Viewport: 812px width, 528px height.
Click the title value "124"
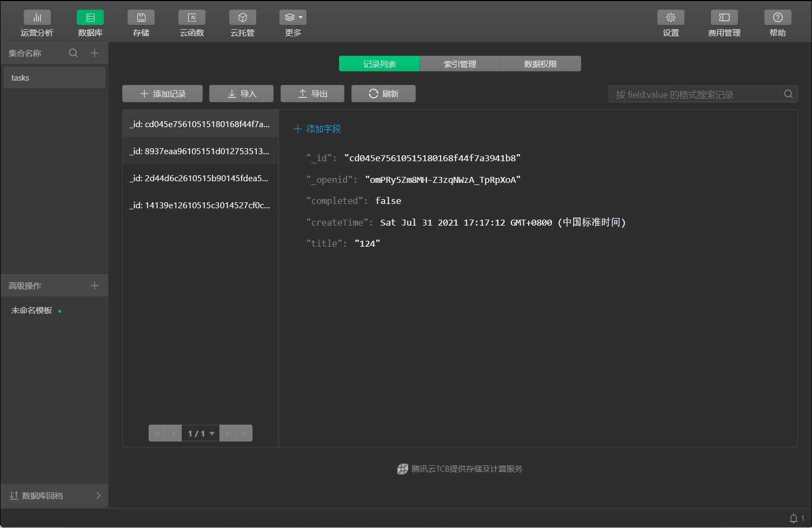(x=368, y=243)
